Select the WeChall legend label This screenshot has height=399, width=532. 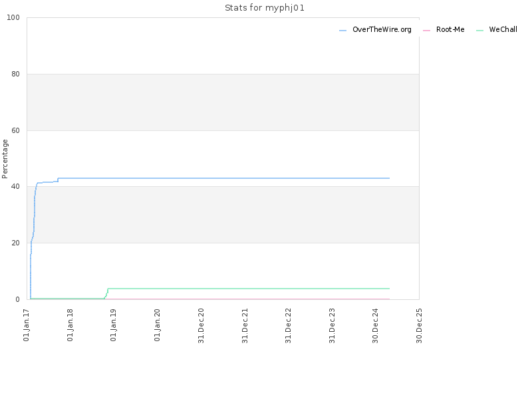pos(503,29)
